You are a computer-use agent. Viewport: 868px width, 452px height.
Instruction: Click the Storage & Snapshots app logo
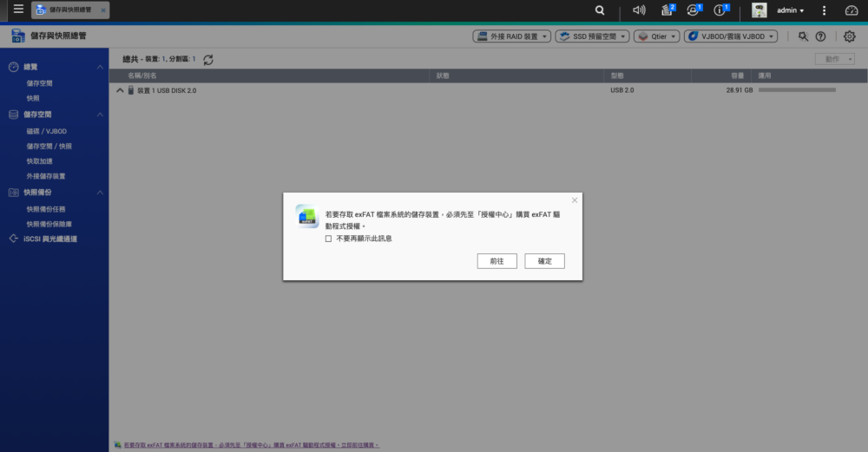pos(17,36)
